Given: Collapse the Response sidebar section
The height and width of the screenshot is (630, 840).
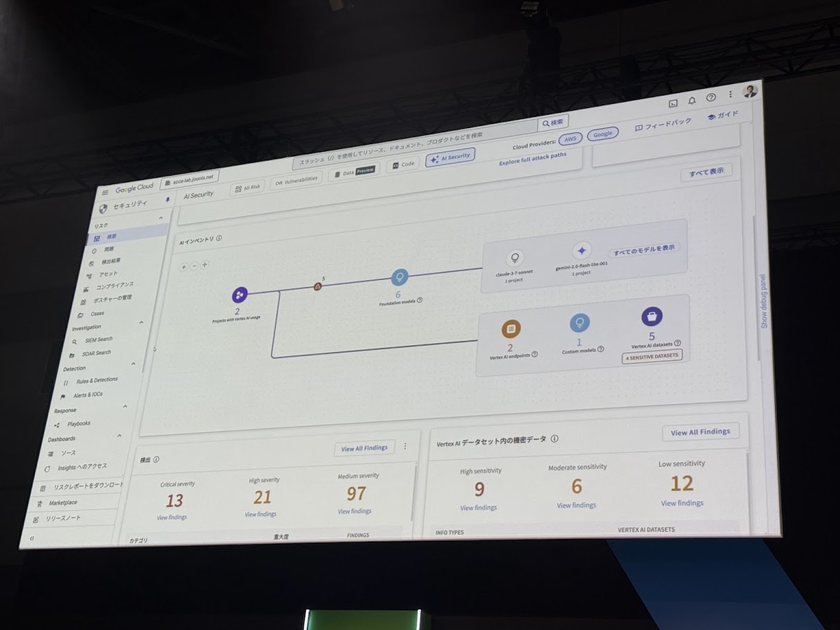Looking at the screenshot, I should pyautogui.click(x=125, y=407).
